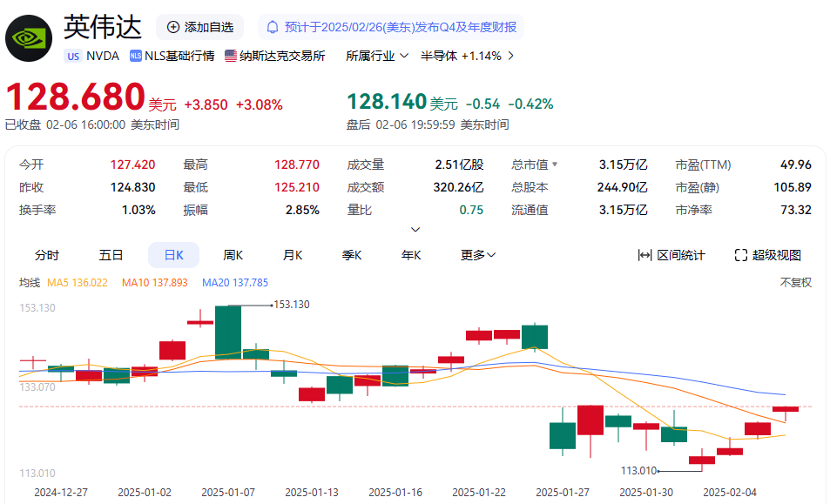Viewport: 830px width, 504px height.
Task: Click the MA10 137.893 indicator label
Action: [154, 283]
